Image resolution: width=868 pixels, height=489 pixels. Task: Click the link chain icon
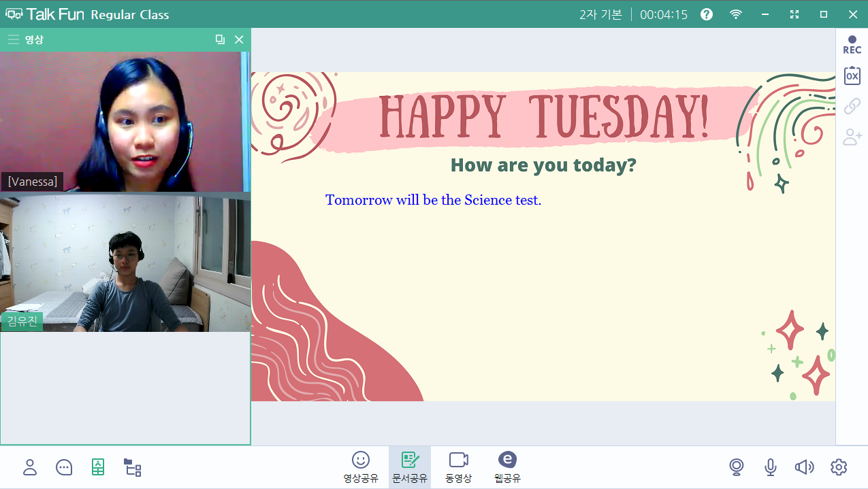click(852, 106)
